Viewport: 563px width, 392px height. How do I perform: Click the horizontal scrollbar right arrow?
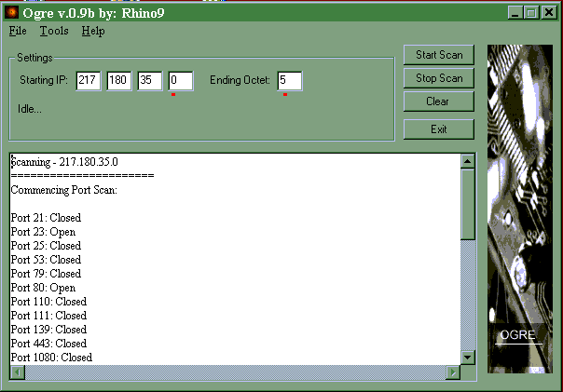454,372
